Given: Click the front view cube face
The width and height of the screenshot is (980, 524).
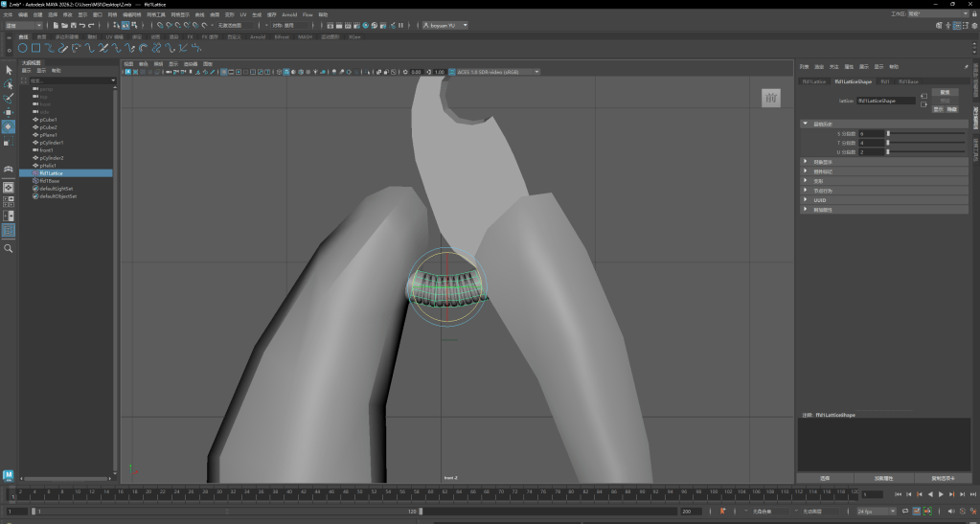Looking at the screenshot, I should (x=771, y=98).
